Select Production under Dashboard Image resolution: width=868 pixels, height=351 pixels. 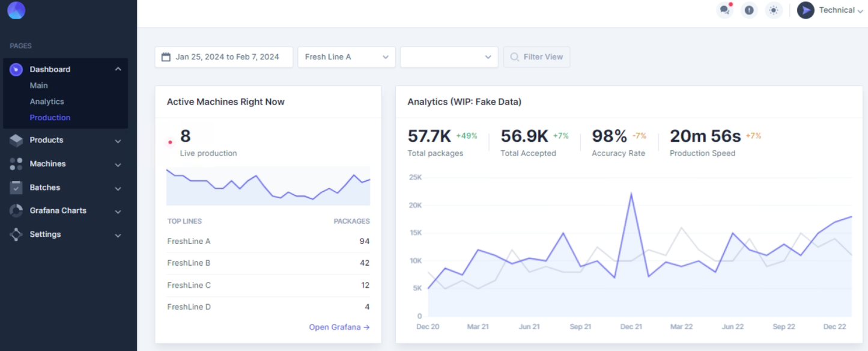pyautogui.click(x=50, y=118)
